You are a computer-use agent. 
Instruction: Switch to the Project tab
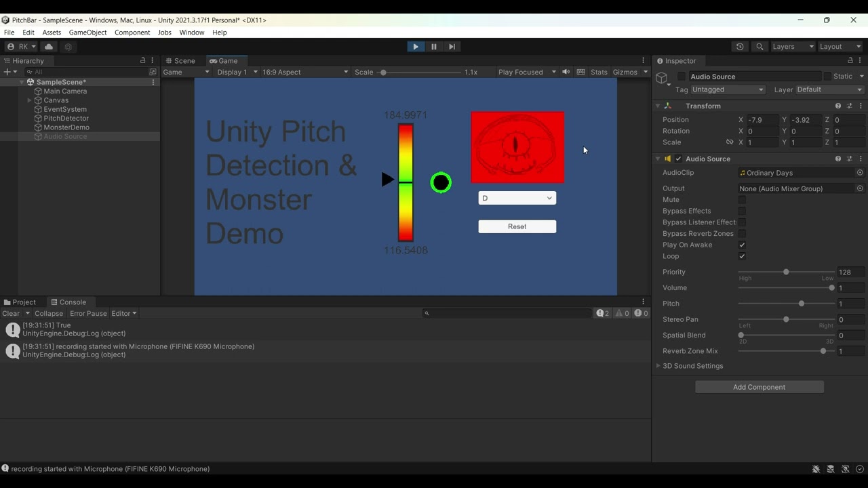(x=20, y=302)
